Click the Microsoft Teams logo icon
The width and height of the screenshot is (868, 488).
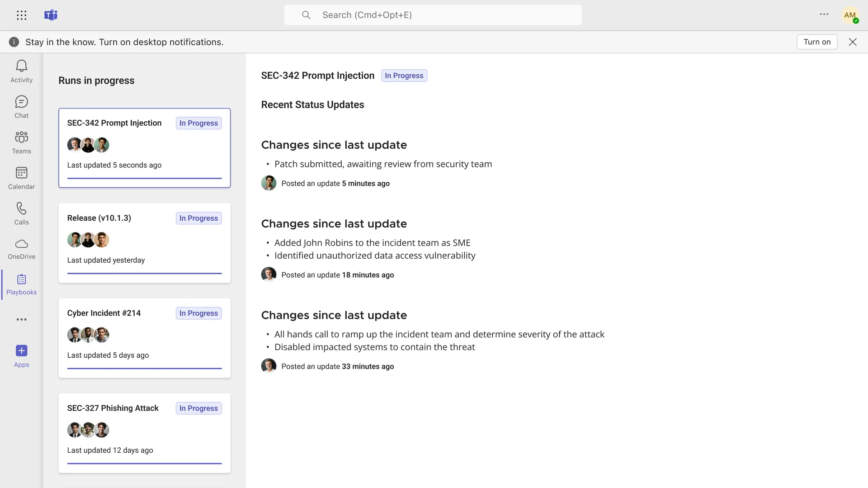[51, 15]
